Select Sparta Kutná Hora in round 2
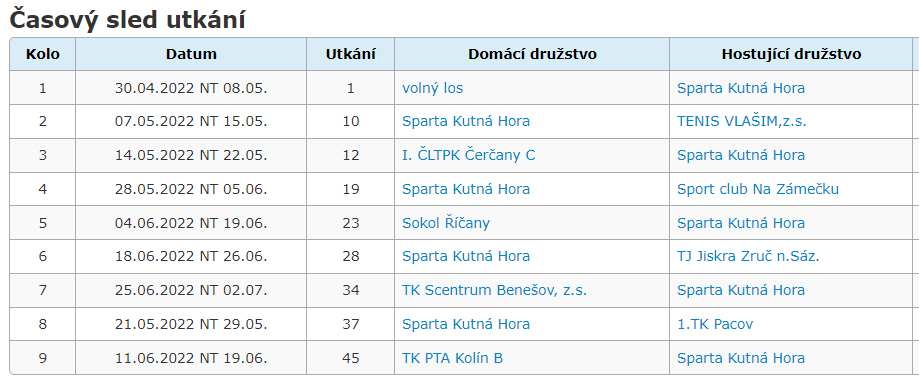 click(x=465, y=122)
